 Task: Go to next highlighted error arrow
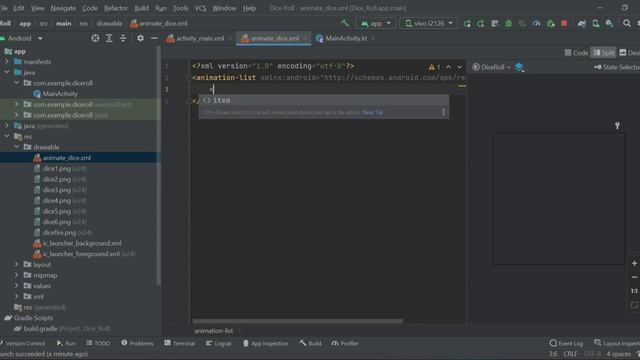[x=459, y=67]
